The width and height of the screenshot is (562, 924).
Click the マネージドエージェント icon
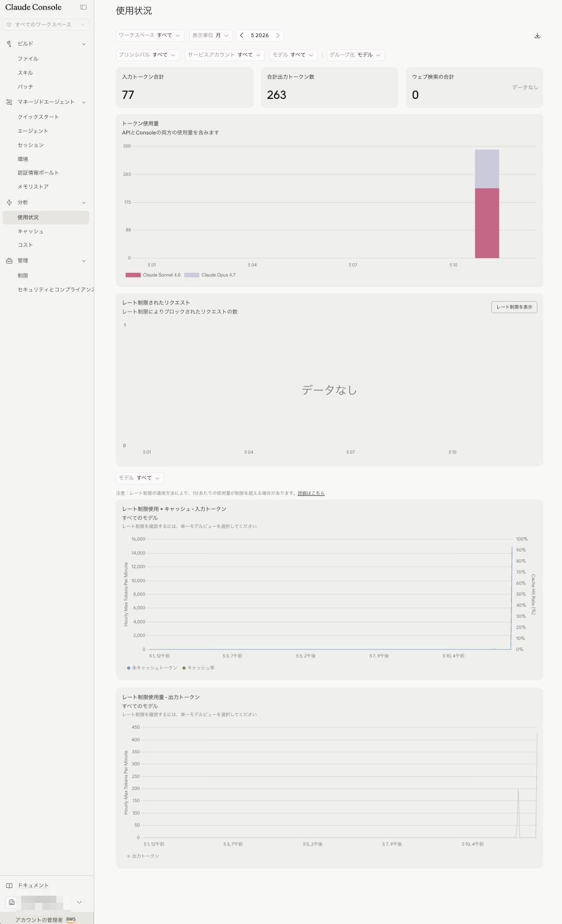[9, 102]
